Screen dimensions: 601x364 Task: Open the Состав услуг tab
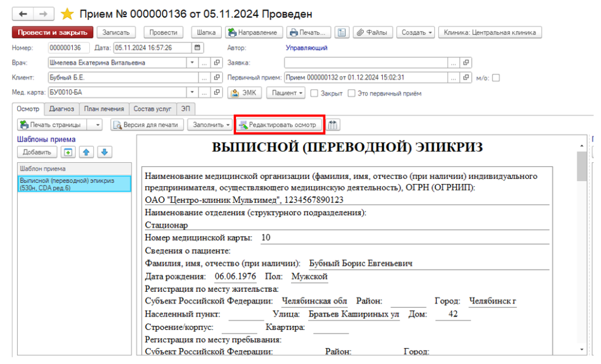point(153,109)
